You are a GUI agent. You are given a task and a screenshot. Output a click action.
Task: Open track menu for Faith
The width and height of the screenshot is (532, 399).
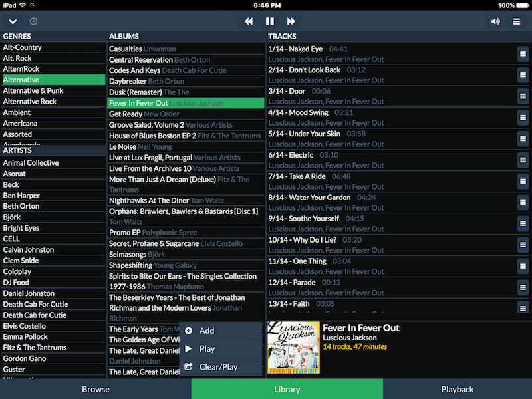pyautogui.click(x=523, y=308)
